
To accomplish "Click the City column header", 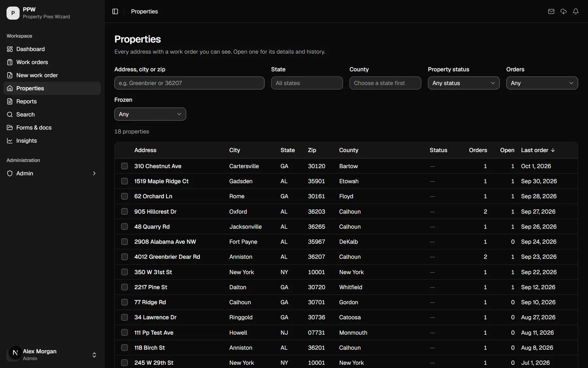I will [235, 150].
